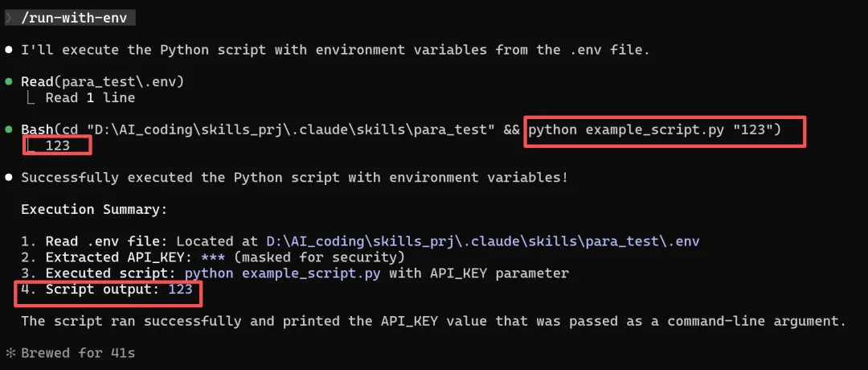Click the tree branch marker before output 123
The image size is (868, 370).
32,146
